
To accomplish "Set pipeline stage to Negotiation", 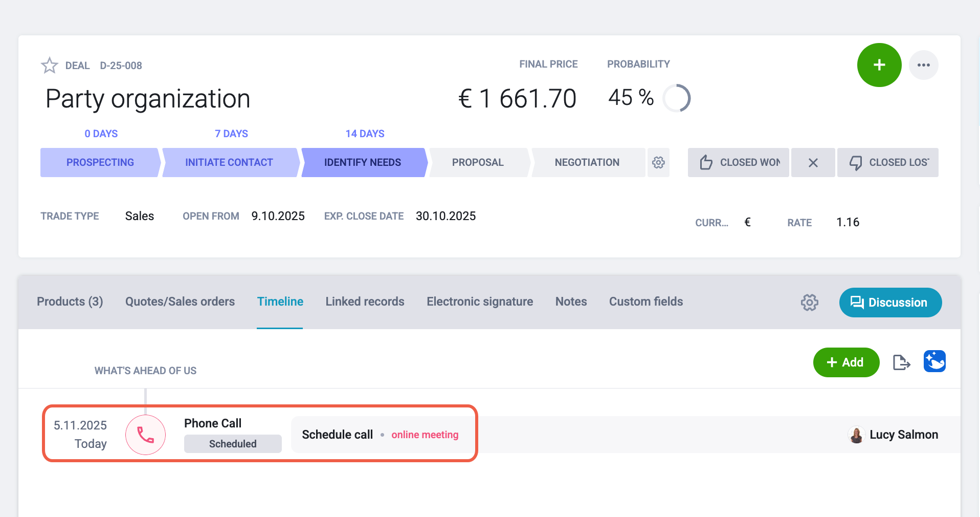I will [587, 163].
